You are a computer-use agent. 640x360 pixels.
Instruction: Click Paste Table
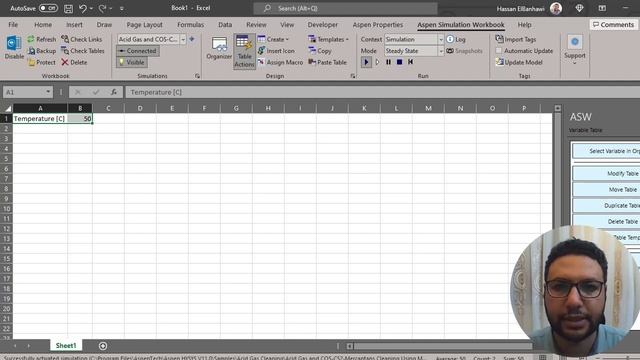click(327, 62)
